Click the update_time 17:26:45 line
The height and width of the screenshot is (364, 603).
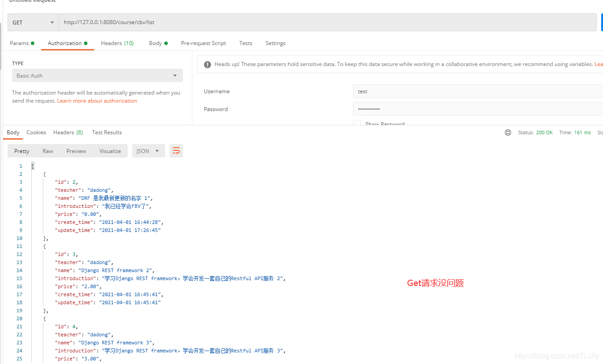coord(108,230)
